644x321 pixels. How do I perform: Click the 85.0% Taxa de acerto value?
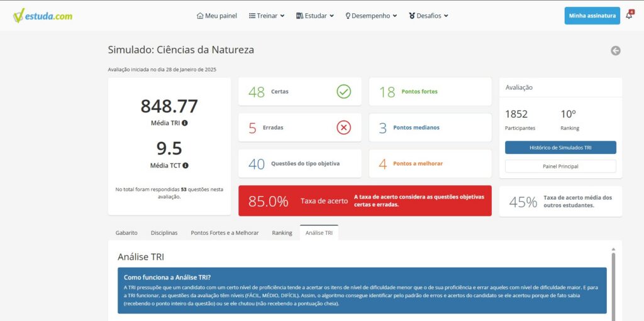[x=268, y=201]
